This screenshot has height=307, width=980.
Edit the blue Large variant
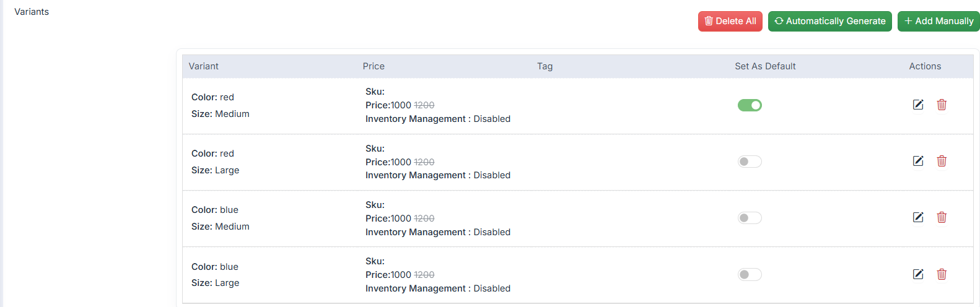click(x=918, y=274)
